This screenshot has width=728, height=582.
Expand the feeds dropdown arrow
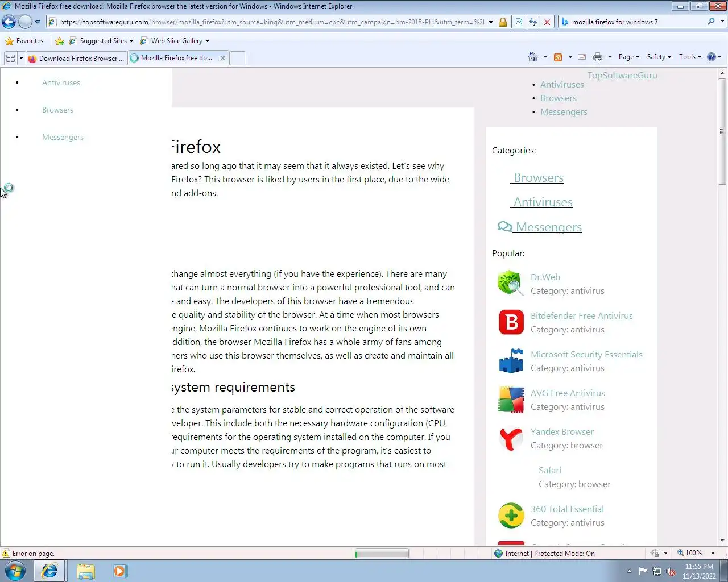[570, 57]
